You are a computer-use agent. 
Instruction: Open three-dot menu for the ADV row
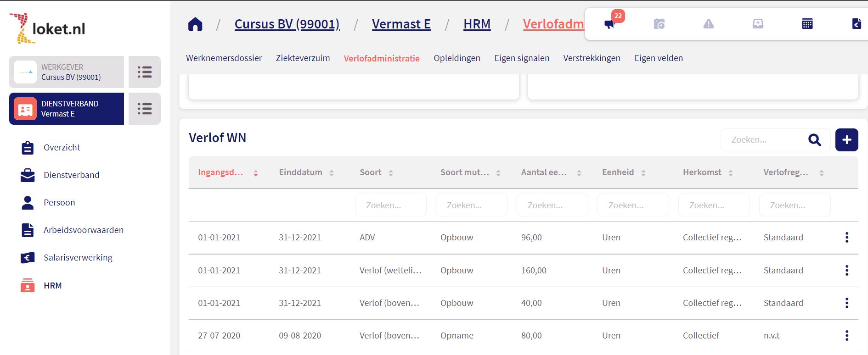click(846, 238)
